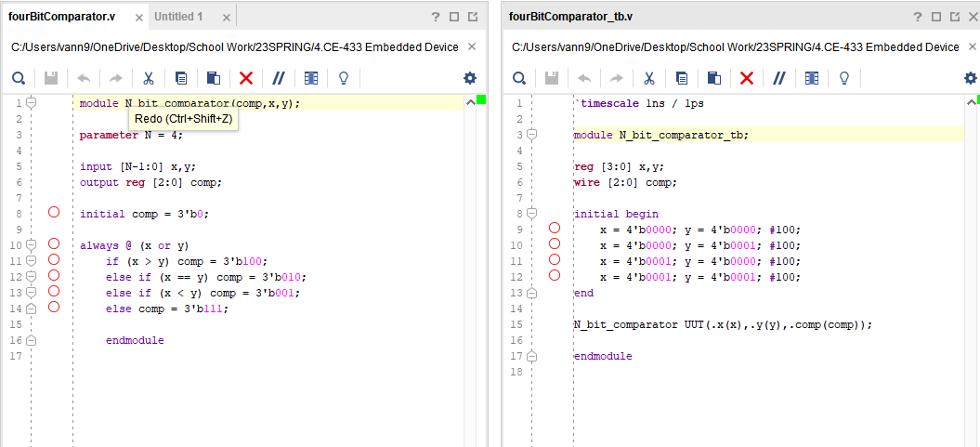Click the Copy icon in fourBitComparator_tb.v toolbar

click(682, 78)
